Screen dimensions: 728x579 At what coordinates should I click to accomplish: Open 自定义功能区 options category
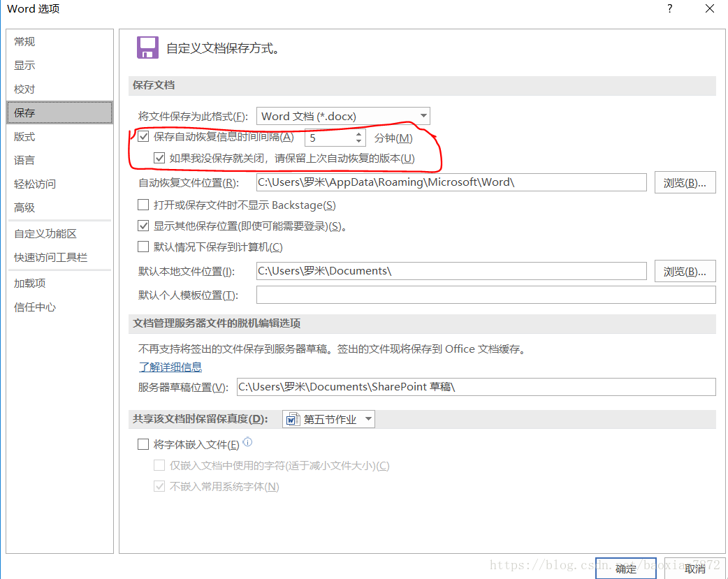tap(59, 233)
